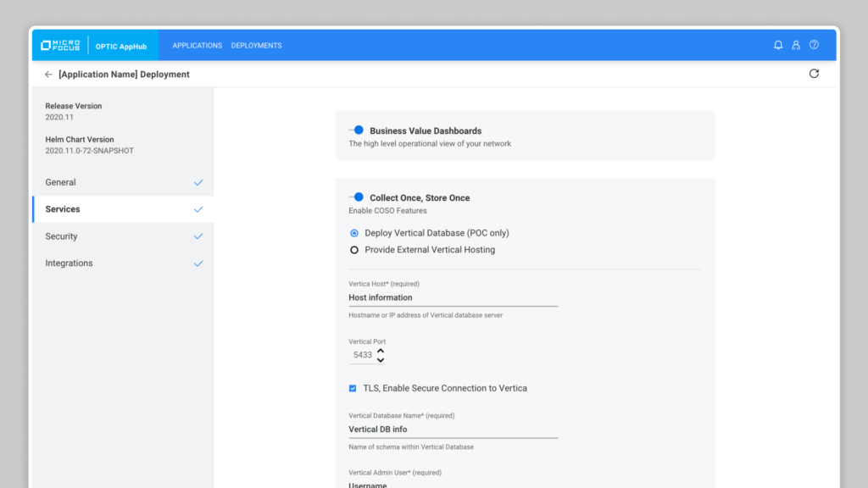
Task: Click the back arrow beside Deployment title
Action: click(48, 75)
